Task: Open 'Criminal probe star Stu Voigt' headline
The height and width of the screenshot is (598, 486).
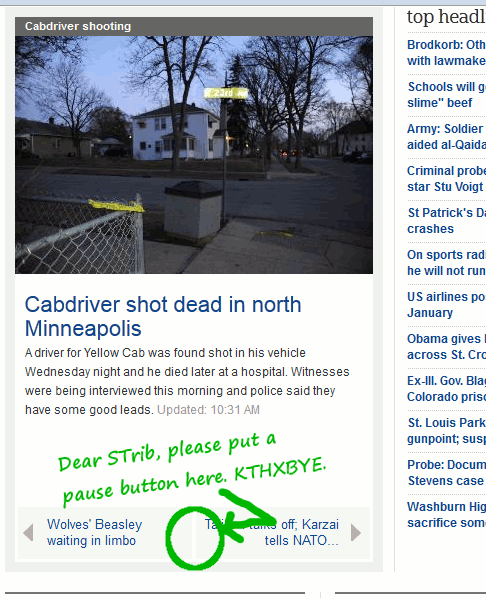Action: (446, 178)
